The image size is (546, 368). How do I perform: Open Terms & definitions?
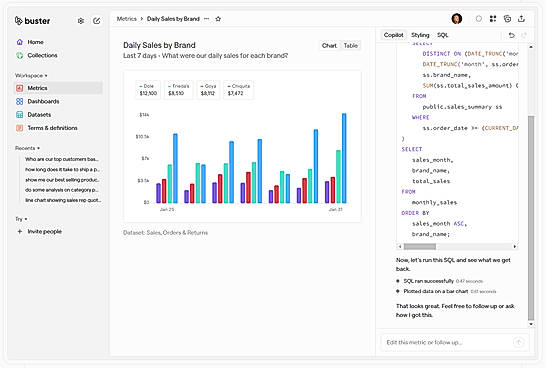[x=52, y=128]
